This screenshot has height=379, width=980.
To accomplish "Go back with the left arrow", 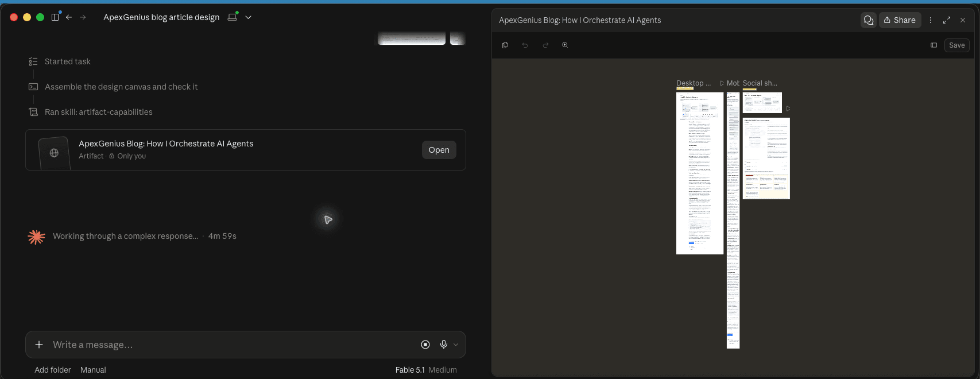I will coord(69,17).
